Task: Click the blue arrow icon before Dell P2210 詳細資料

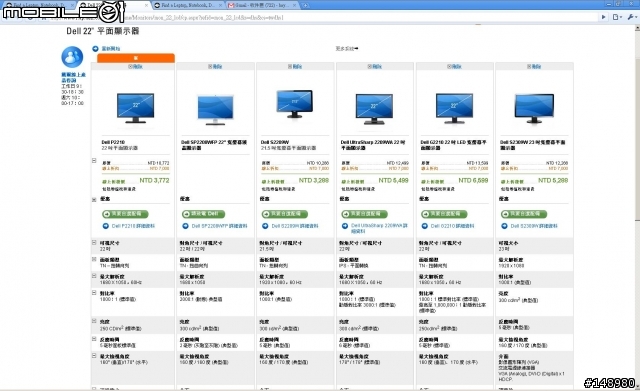Action: point(106,226)
